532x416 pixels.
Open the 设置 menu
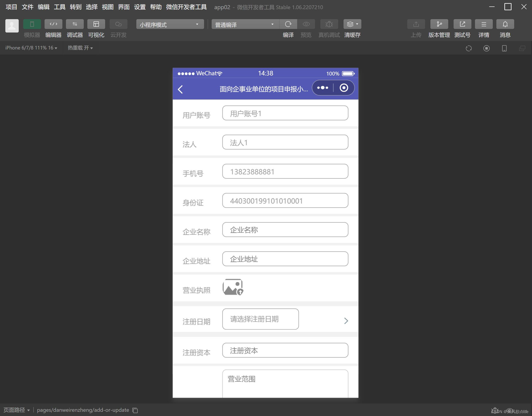[140, 7]
